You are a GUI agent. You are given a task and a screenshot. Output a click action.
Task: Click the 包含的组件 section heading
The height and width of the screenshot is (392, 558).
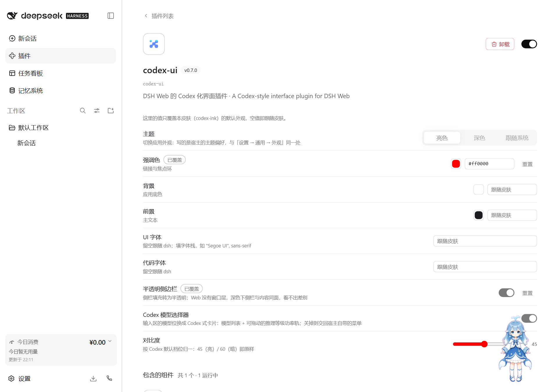pos(158,375)
